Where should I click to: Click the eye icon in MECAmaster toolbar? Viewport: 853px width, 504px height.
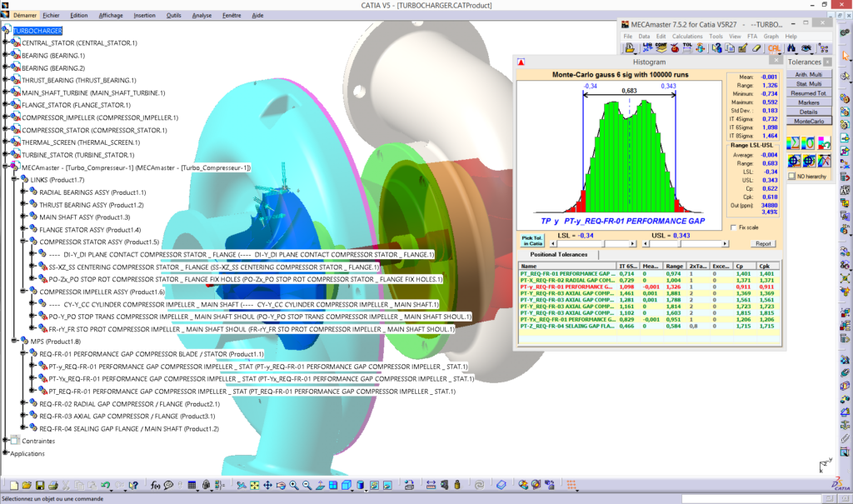806,48
